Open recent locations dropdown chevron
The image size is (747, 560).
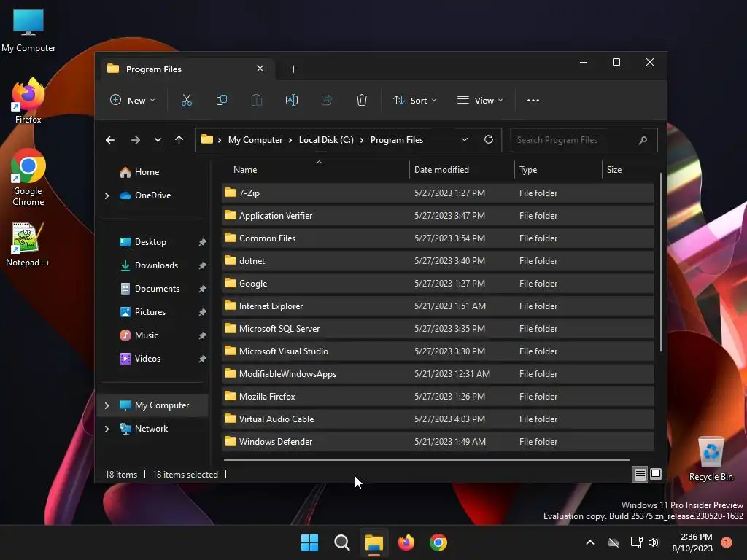pyautogui.click(x=158, y=140)
